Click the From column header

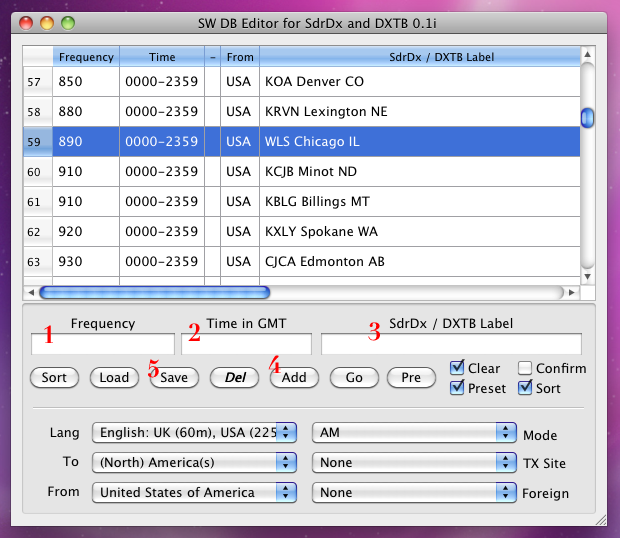click(240, 57)
